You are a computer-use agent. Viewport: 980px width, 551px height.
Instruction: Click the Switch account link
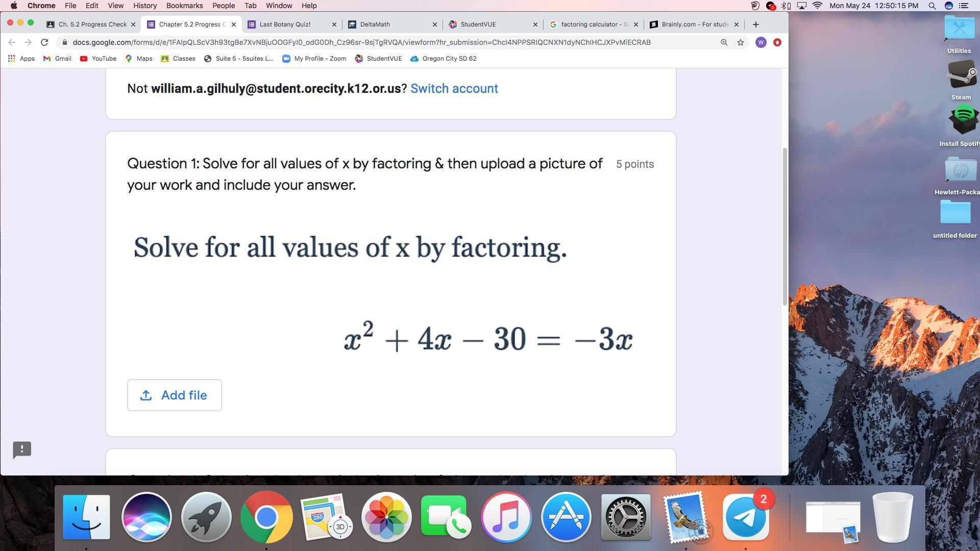[454, 88]
